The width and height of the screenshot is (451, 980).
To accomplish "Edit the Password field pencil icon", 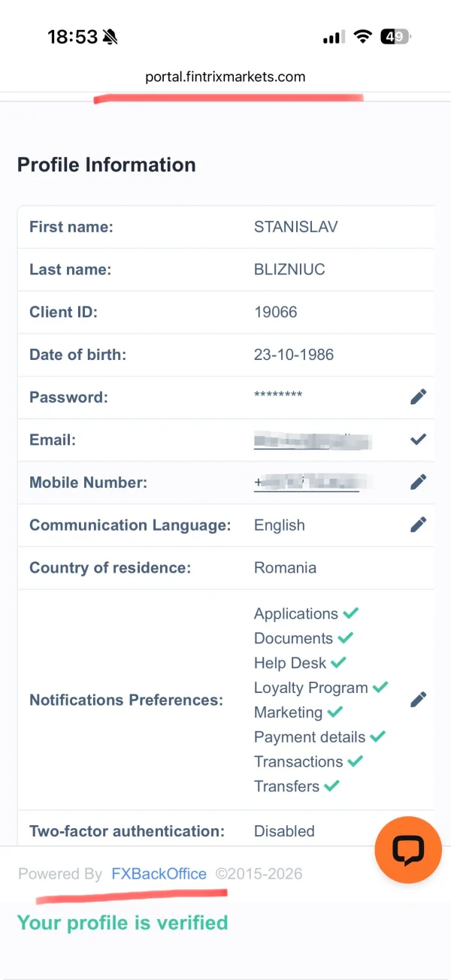I will (x=418, y=398).
